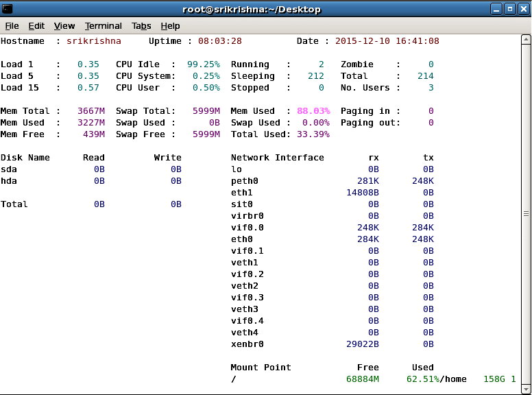
Task: Open the Terminal menu
Action: point(104,26)
